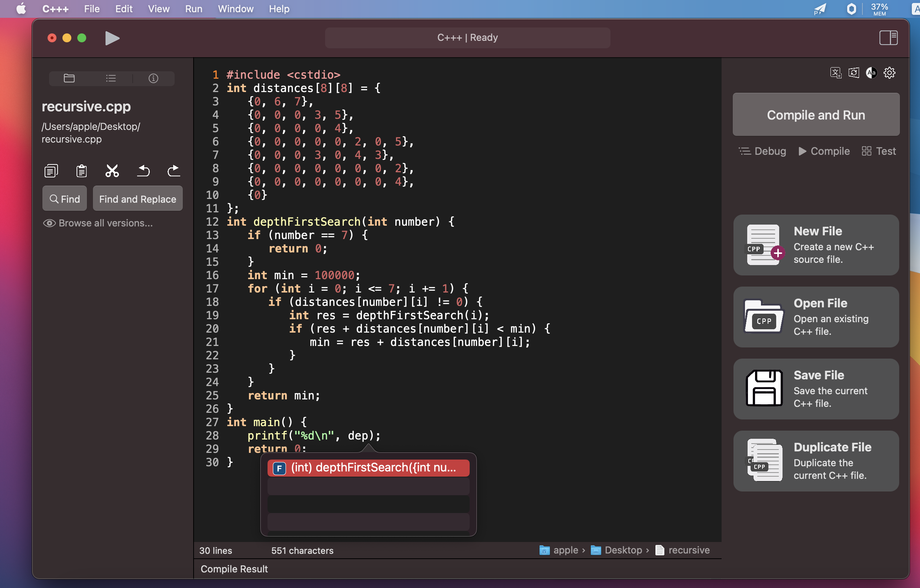This screenshot has height=588, width=920.
Task: Click the paste clipboard icon
Action: [81, 171]
